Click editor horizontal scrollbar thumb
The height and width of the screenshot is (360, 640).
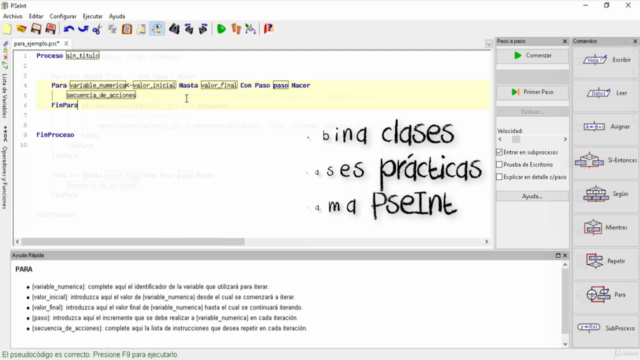click(133, 242)
